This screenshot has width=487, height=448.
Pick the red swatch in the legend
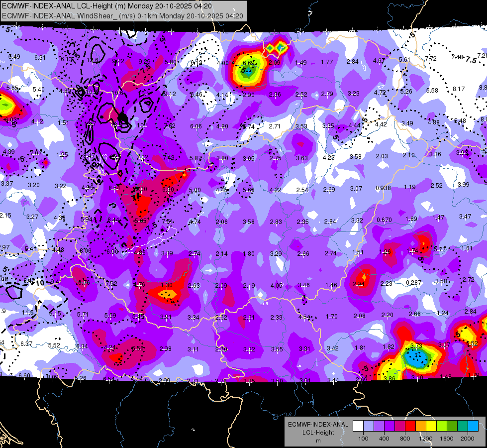pos(410,426)
